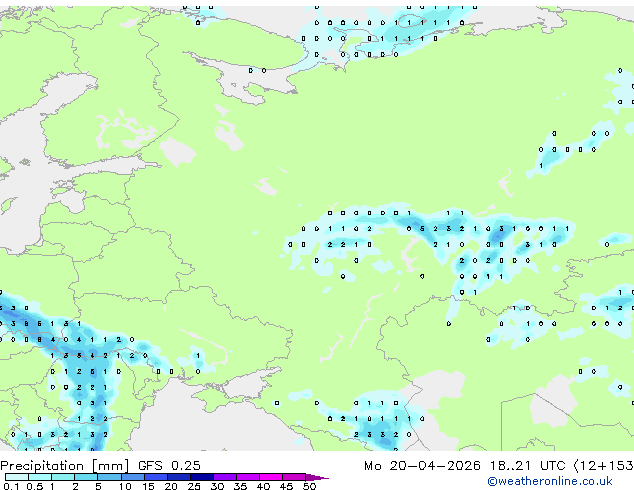The image size is (634, 490).
Task: Click the '35' legend scale label
Action: click(240, 486)
